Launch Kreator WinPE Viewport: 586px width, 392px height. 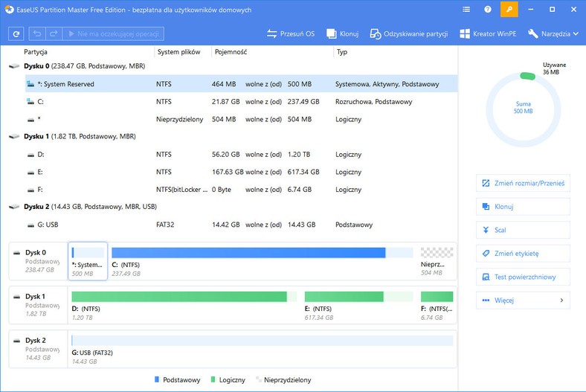tap(488, 34)
